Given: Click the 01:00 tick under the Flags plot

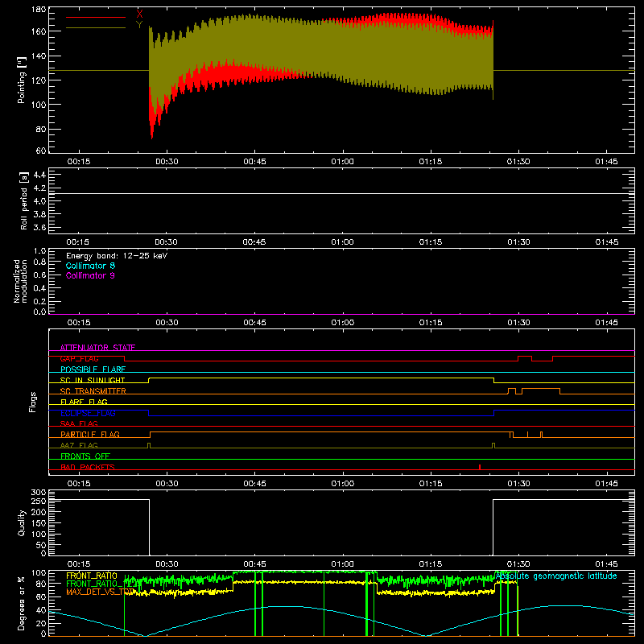Looking at the screenshot, I should pyautogui.click(x=343, y=484).
